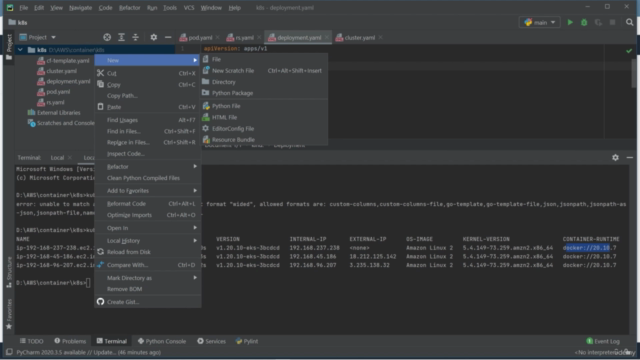Click the tool windows toggle in status bar corner
This screenshot has height=360, width=640.
pyautogui.click(x=9, y=352)
